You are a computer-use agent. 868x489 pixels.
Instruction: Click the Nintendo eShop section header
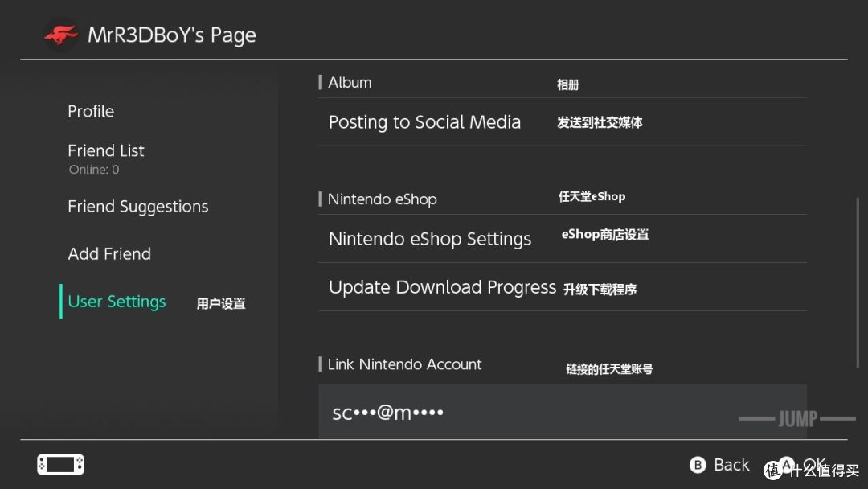382,199
